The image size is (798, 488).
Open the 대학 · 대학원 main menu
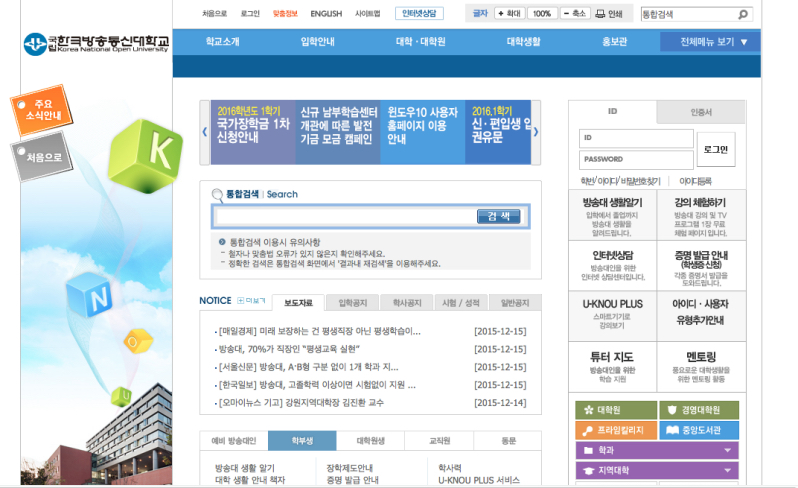pyautogui.click(x=420, y=42)
